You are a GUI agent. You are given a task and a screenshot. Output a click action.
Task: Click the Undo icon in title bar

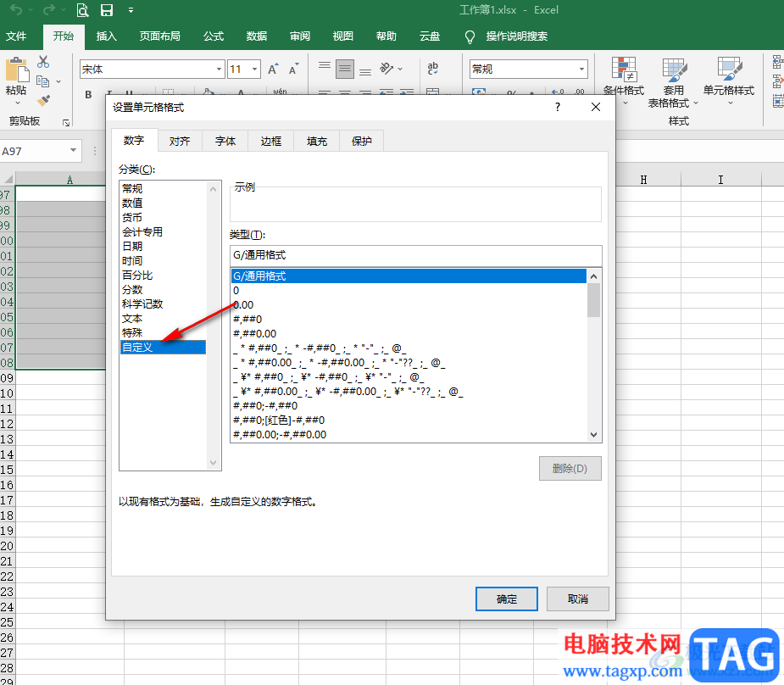point(16,9)
